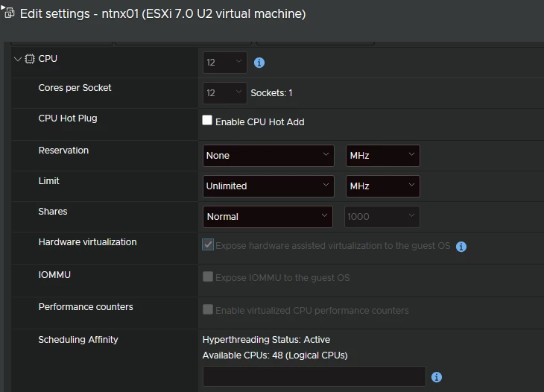This screenshot has width=544, height=392.
Task: Open the Reservation value dropdown showing None
Action: click(268, 156)
